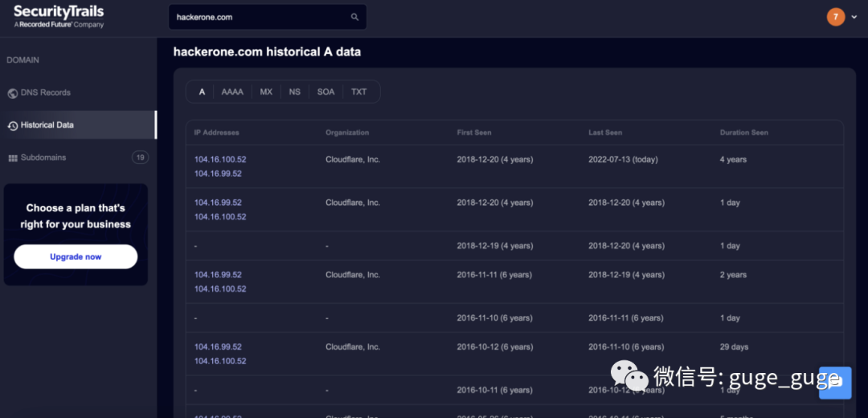868x418 pixels.
Task: Expand the account menu chevron
Action: [854, 17]
